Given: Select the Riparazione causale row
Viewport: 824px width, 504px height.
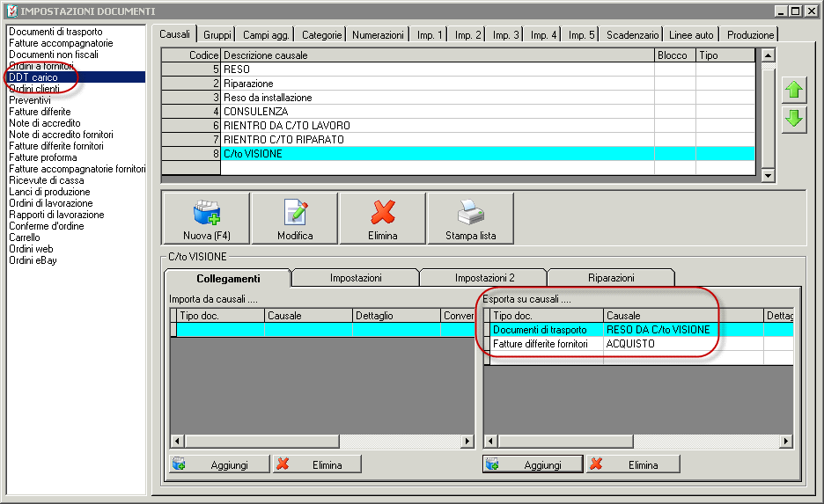Looking at the screenshot, I should point(459,84).
